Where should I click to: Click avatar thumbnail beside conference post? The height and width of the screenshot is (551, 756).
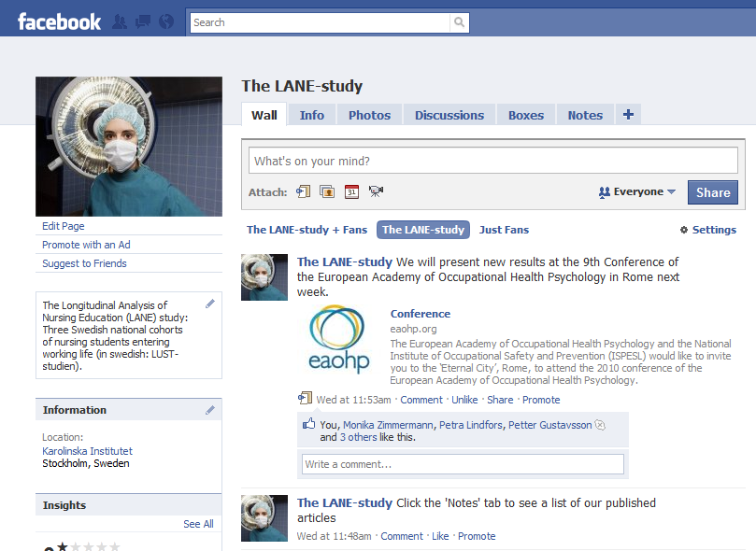pos(264,277)
